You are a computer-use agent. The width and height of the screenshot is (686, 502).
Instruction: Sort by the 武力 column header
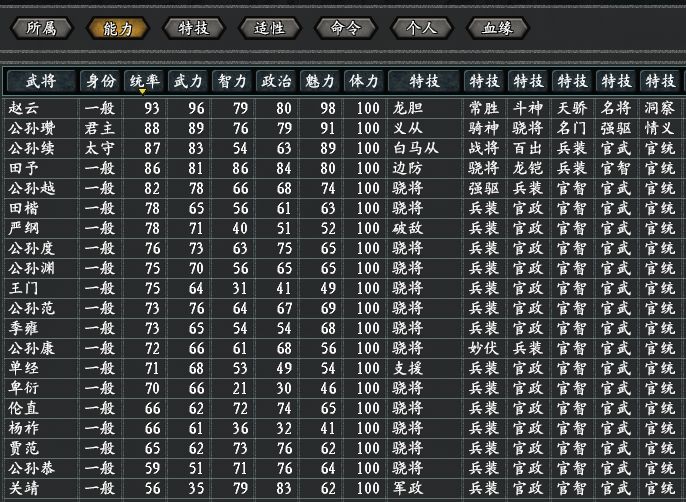(x=188, y=81)
